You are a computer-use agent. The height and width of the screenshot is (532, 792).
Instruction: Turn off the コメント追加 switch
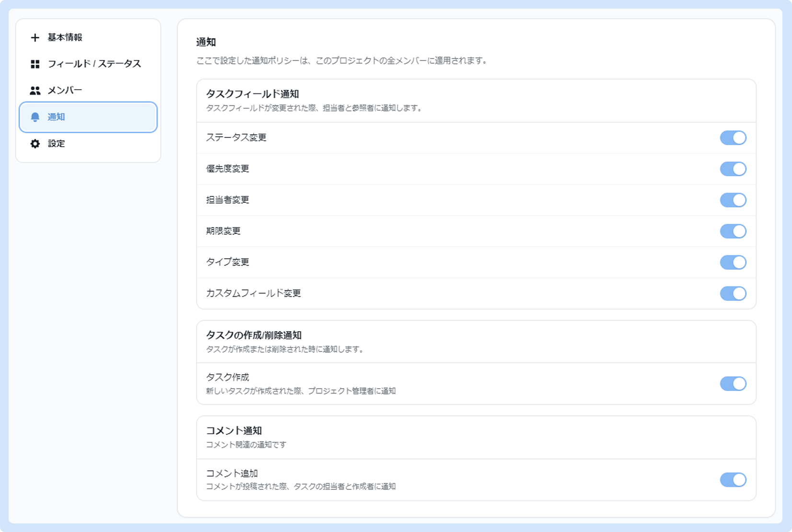point(733,480)
